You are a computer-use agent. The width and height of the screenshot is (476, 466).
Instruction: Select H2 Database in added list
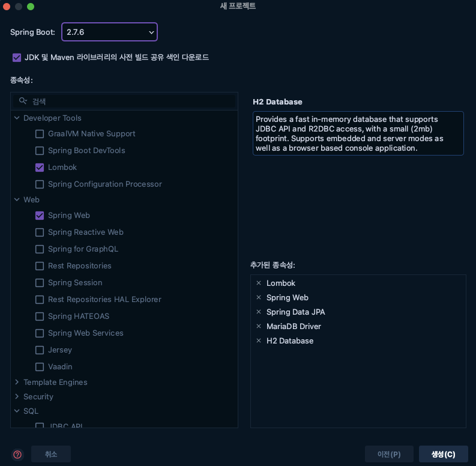pyautogui.click(x=290, y=341)
